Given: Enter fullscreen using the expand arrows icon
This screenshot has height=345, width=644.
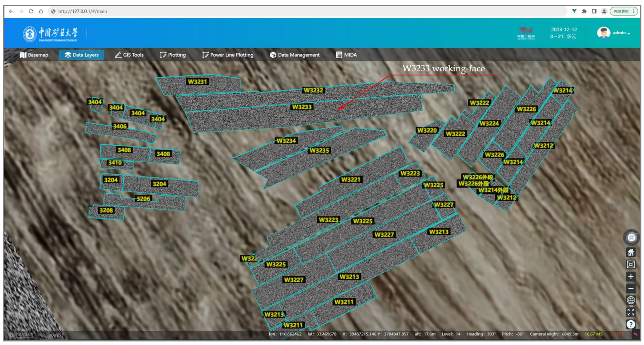Looking at the screenshot, I should click(x=630, y=312).
